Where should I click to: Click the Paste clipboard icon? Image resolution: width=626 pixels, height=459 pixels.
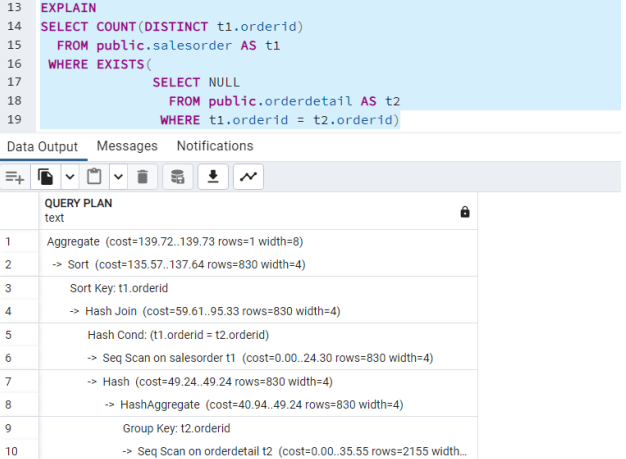(x=94, y=177)
